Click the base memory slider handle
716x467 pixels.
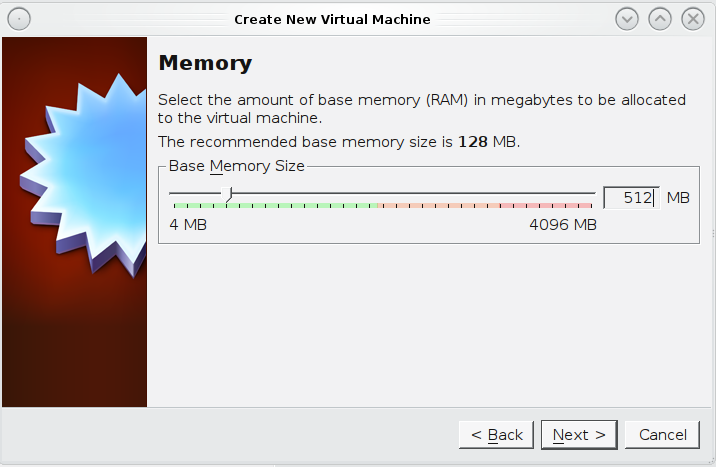tap(229, 194)
